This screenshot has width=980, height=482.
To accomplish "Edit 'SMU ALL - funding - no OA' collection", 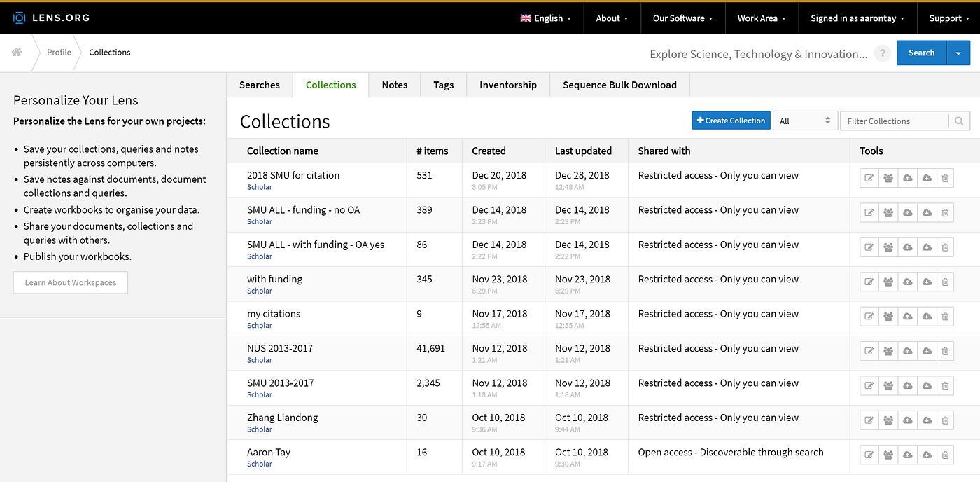I will point(869,213).
